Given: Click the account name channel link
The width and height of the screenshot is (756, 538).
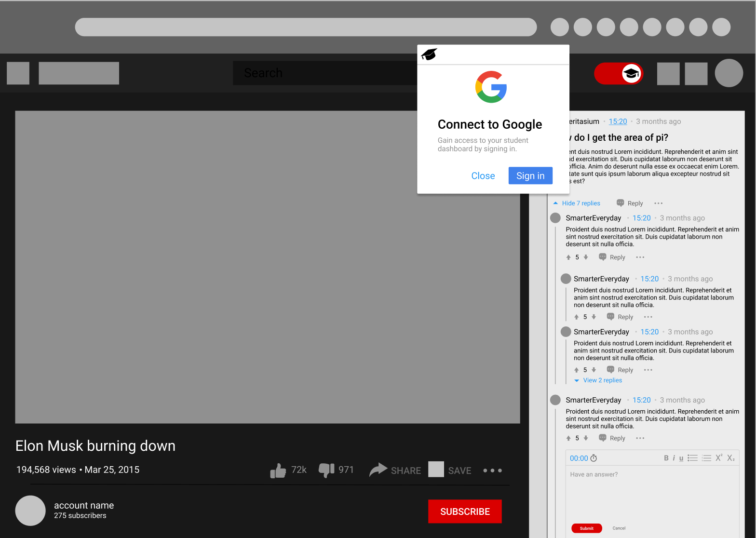Looking at the screenshot, I should [x=84, y=505].
